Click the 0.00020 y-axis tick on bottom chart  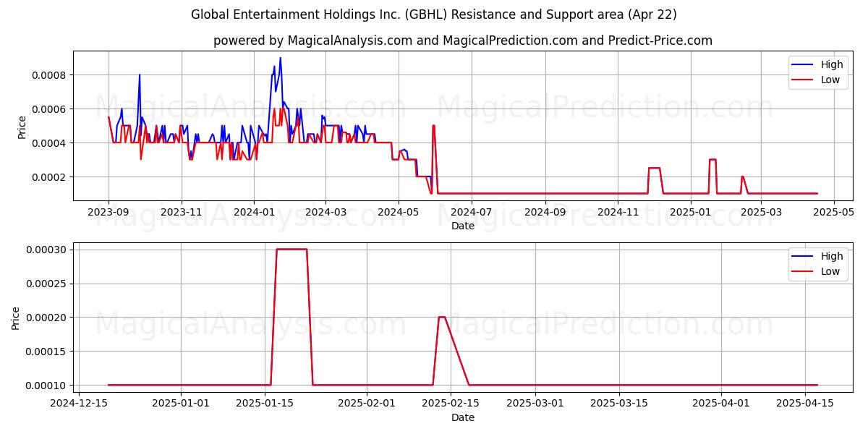(x=47, y=318)
